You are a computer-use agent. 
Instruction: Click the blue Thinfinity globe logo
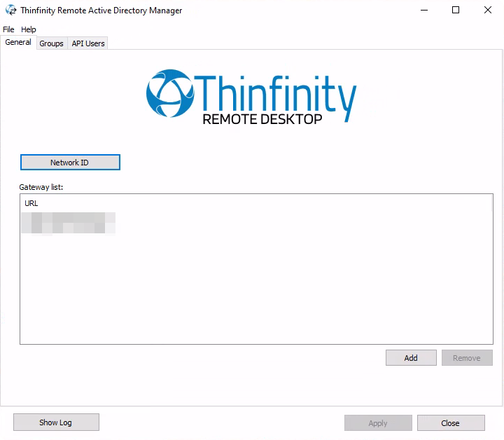pyautogui.click(x=169, y=93)
